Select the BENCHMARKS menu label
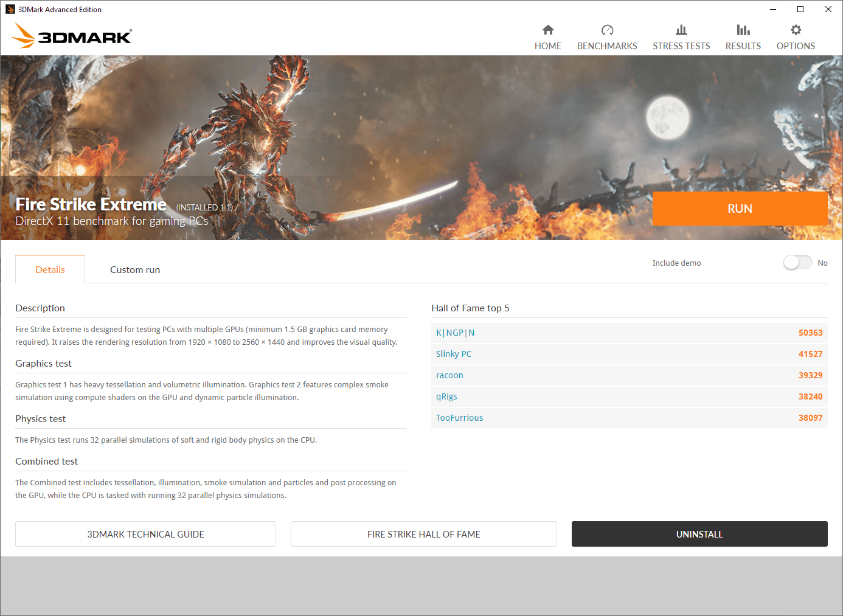Screen dimensions: 843x616 click(x=607, y=46)
